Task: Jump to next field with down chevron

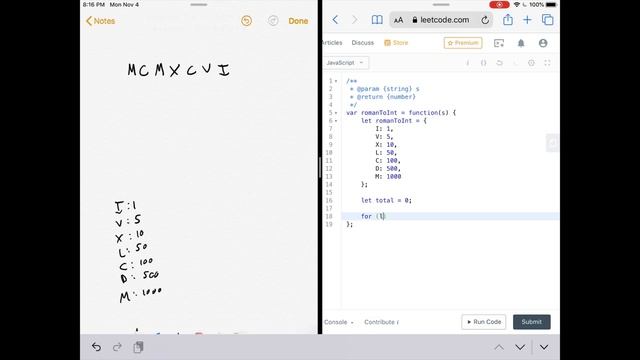Action: 520,347
